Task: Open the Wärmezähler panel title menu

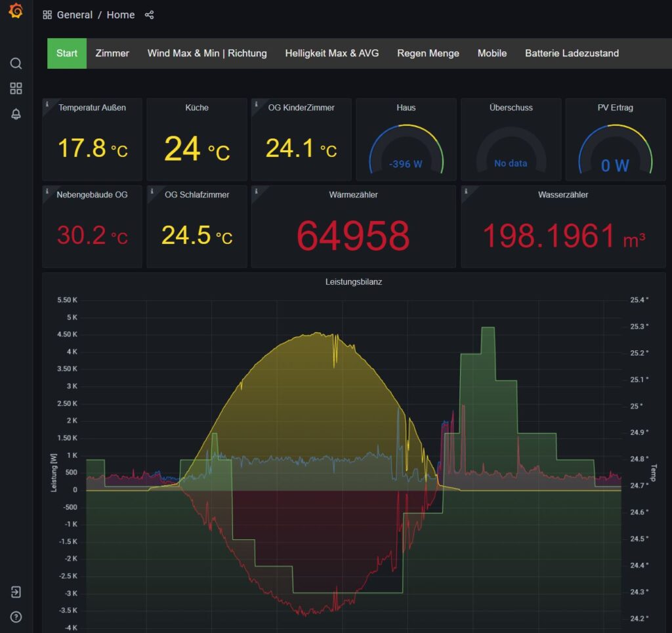Action: pyautogui.click(x=353, y=195)
